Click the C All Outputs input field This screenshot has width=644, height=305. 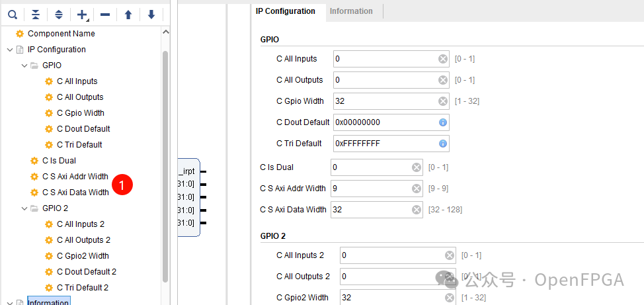pyautogui.click(x=391, y=80)
